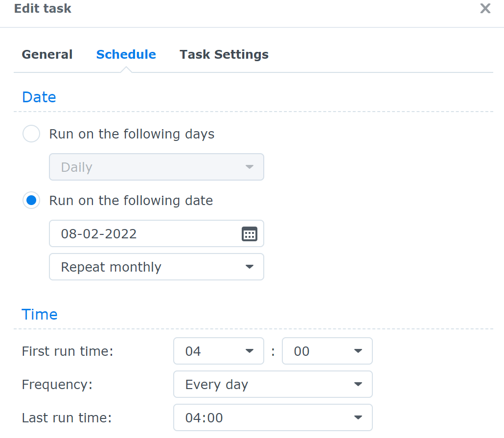Open the first run hour dropdown showing 04

[218, 351]
